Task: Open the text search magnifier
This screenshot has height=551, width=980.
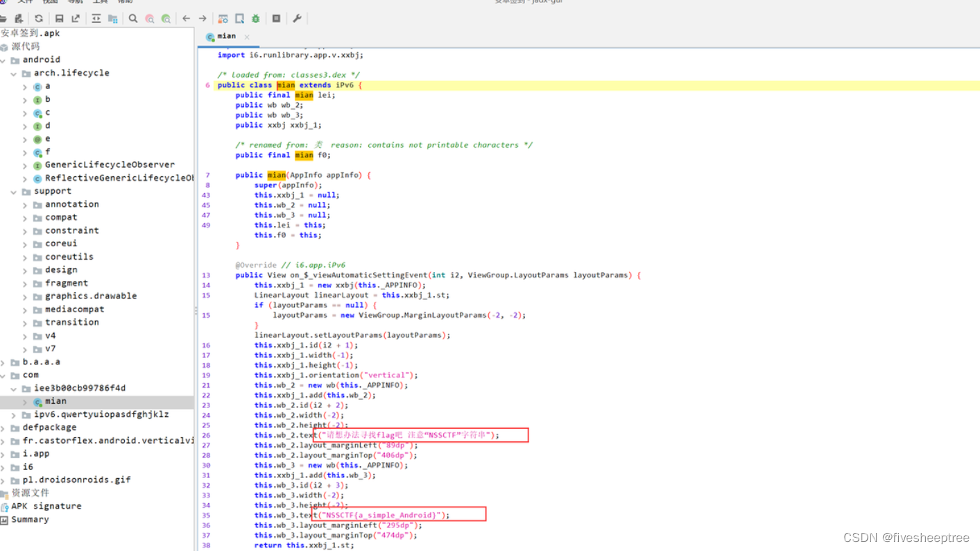Action: (x=132, y=19)
